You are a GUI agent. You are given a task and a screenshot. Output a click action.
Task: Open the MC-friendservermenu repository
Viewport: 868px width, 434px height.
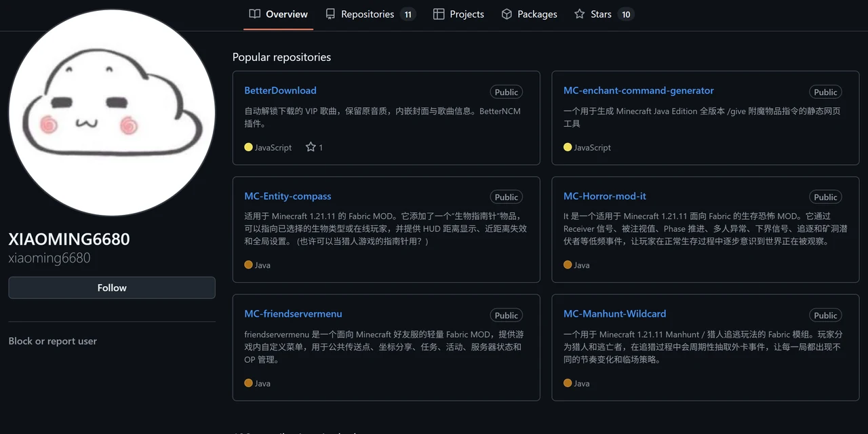(x=293, y=314)
